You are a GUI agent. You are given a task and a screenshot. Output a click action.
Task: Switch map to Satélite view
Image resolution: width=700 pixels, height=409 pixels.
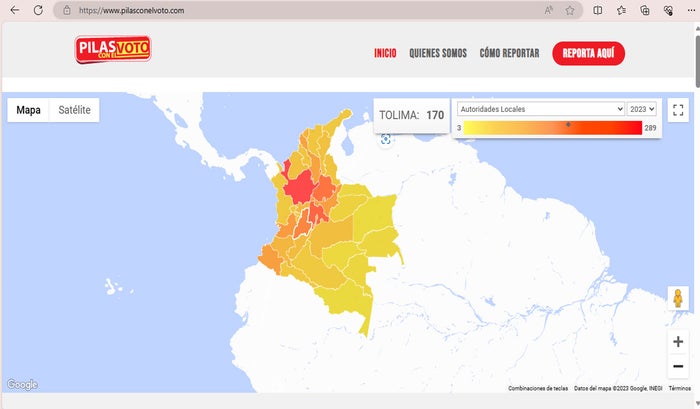tap(74, 110)
